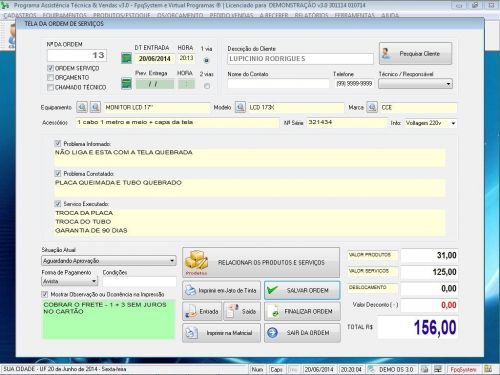Click the green observation text box
Screen dimensions: 500x375
tap(109, 319)
